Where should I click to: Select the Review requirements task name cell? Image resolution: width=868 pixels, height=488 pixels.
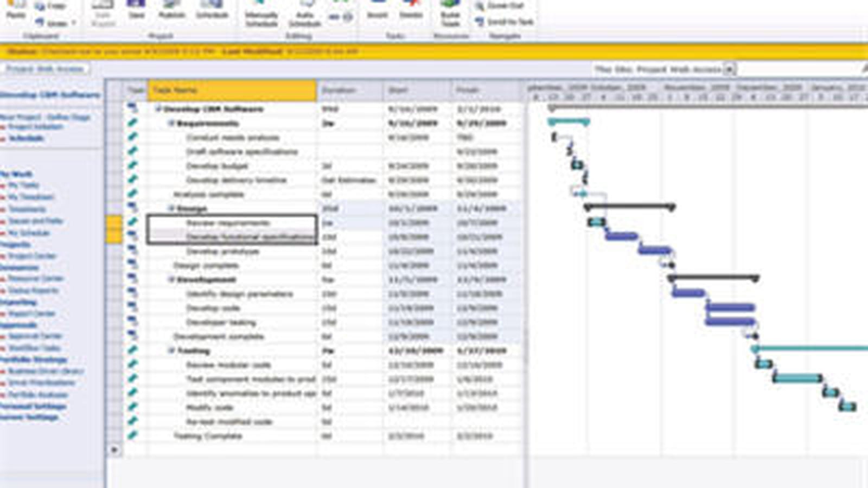[x=232, y=223]
